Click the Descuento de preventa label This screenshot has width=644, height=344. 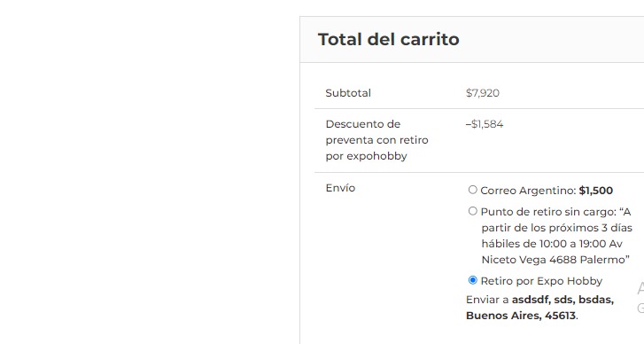376,140
